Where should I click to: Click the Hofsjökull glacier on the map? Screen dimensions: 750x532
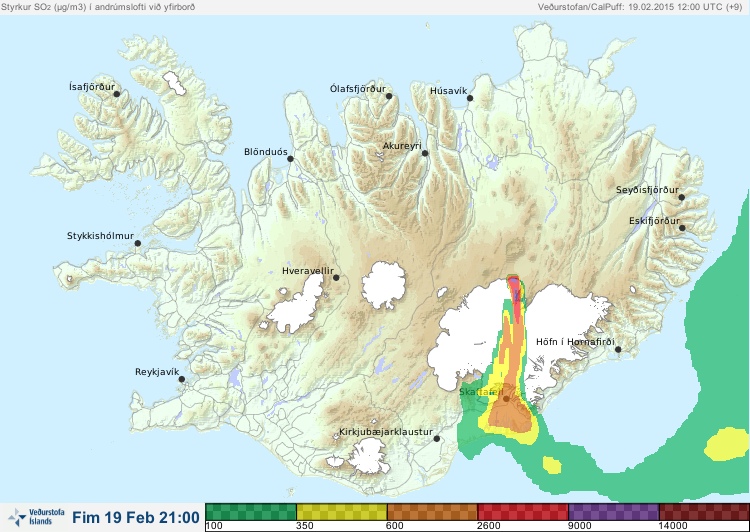pyautogui.click(x=384, y=285)
